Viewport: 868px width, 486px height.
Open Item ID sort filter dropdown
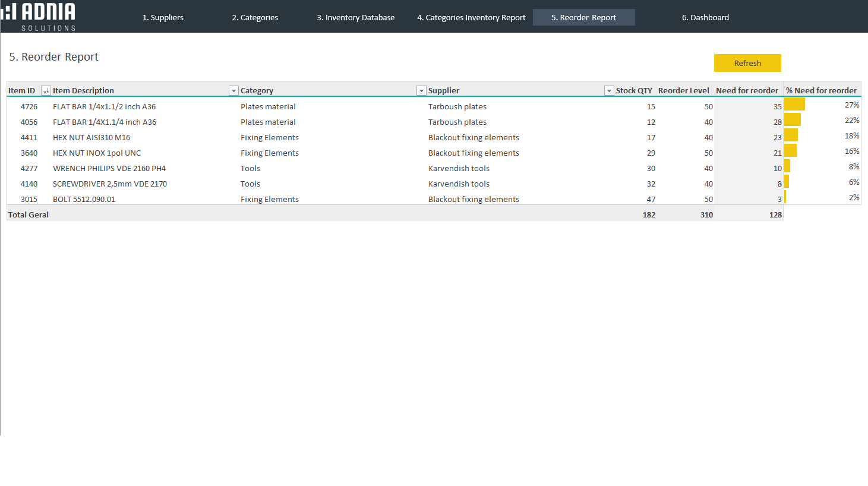[x=46, y=91]
